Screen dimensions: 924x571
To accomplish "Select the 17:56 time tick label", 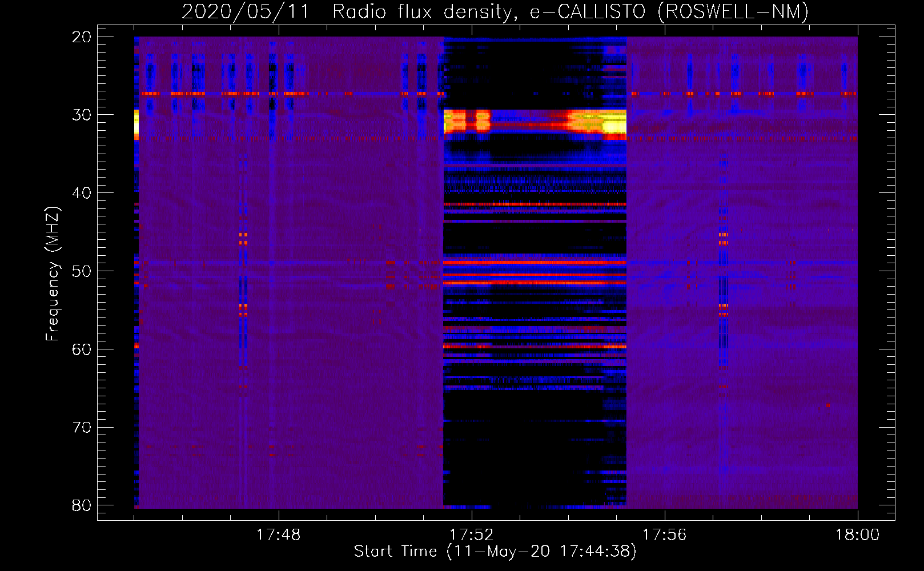I will [x=664, y=535].
